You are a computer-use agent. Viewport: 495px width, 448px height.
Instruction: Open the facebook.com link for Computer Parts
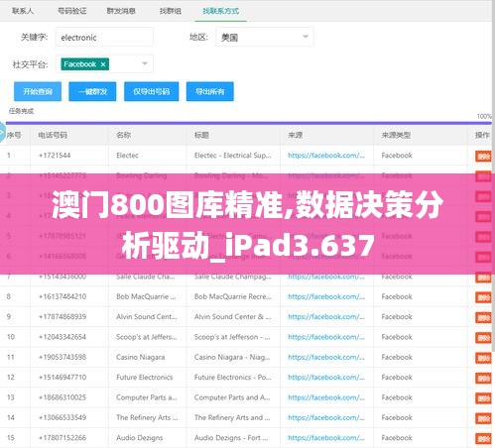click(326, 397)
